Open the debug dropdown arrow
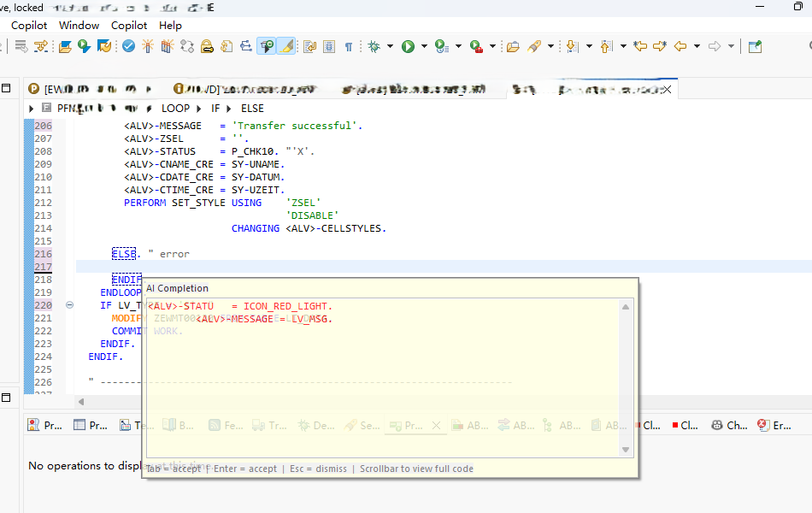The width and height of the screenshot is (812, 513). coord(390,47)
